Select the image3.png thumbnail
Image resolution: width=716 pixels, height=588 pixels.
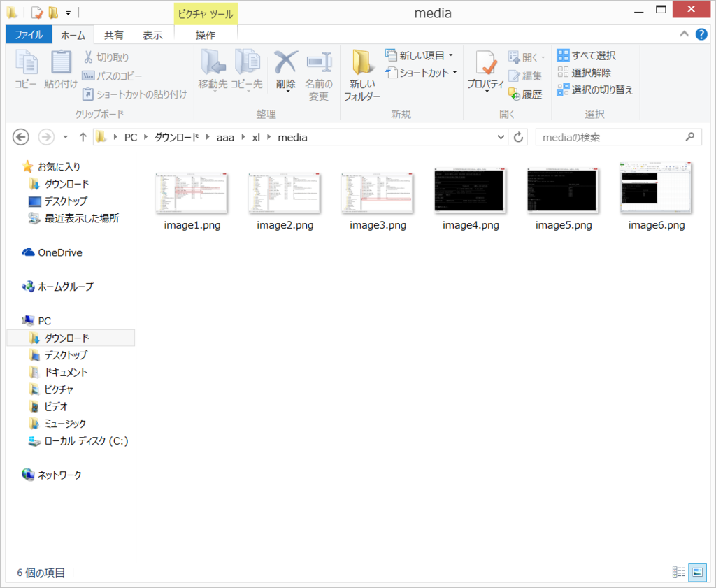377,193
